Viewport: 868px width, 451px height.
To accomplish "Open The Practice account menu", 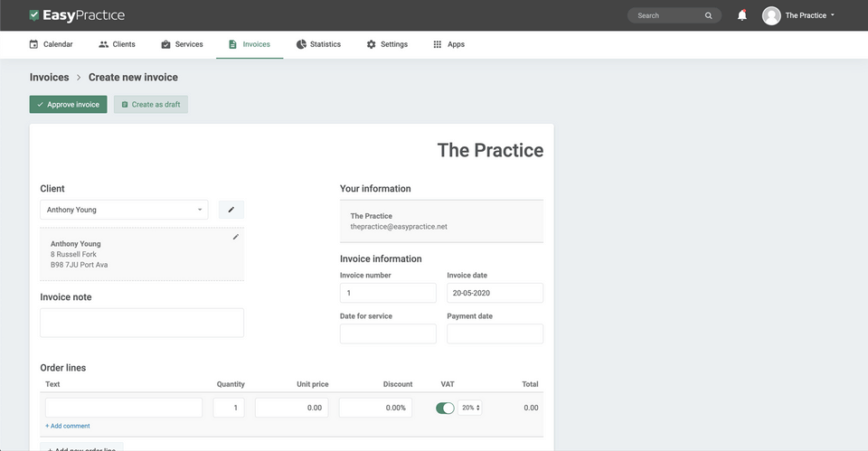I will coord(809,15).
